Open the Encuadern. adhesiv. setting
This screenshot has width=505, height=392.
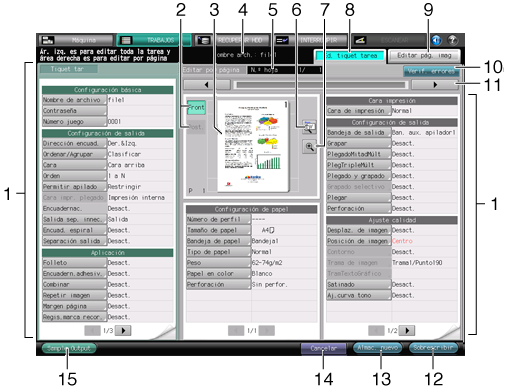click(74, 274)
